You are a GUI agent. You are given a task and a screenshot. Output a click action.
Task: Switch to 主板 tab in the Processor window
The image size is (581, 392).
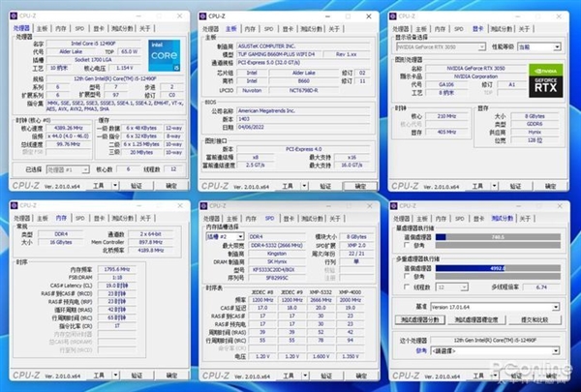click(x=42, y=28)
